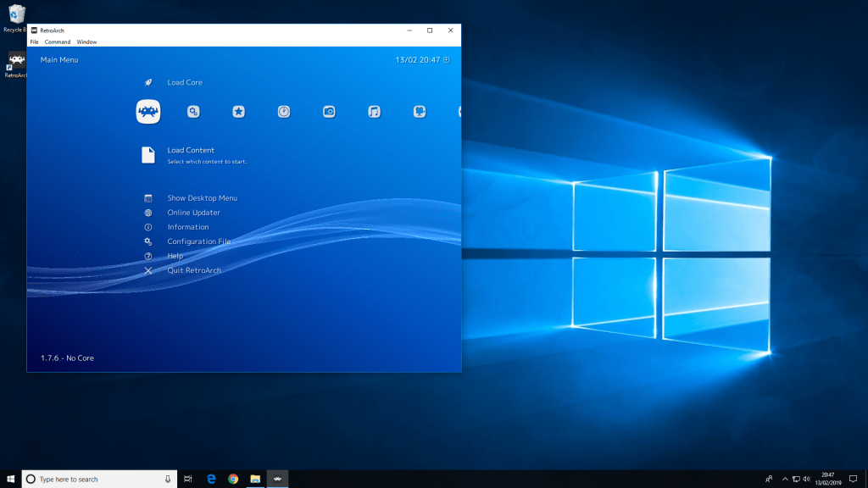
Task: Select the Main Menu invader tab icon
Action: [x=148, y=112]
